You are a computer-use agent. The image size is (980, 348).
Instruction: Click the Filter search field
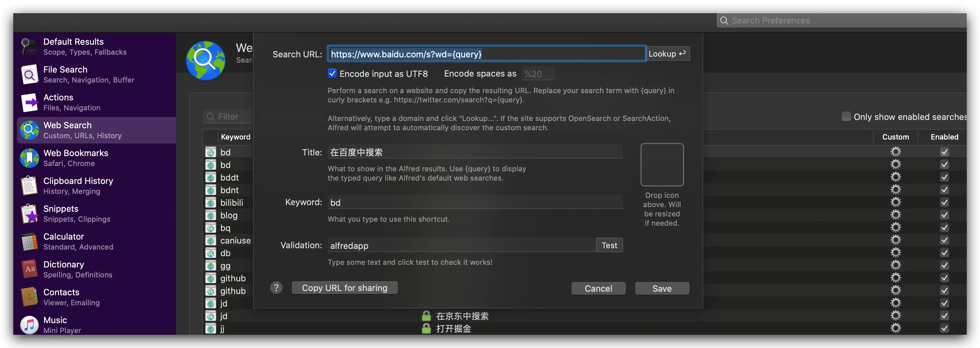point(228,117)
